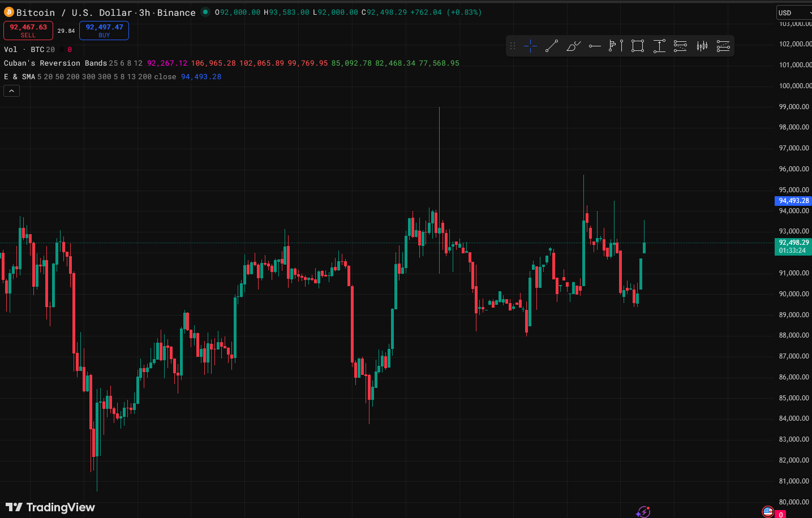Select the E & SMA indicator legend

(x=20, y=77)
